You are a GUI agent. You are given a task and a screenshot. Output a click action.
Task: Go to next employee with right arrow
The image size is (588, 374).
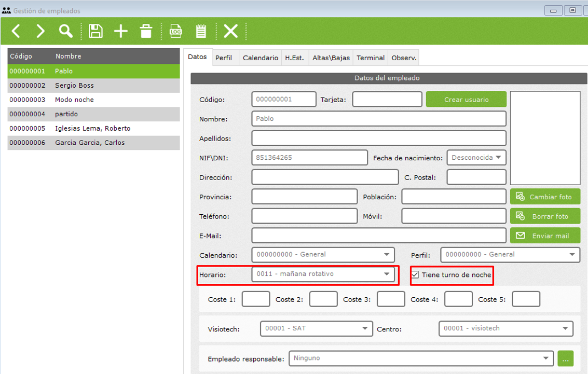(x=40, y=32)
